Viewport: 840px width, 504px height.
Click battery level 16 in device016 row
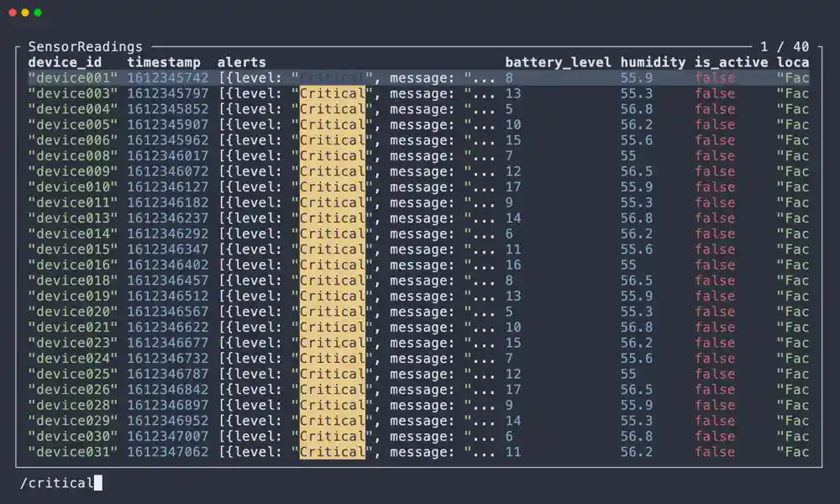click(x=513, y=265)
